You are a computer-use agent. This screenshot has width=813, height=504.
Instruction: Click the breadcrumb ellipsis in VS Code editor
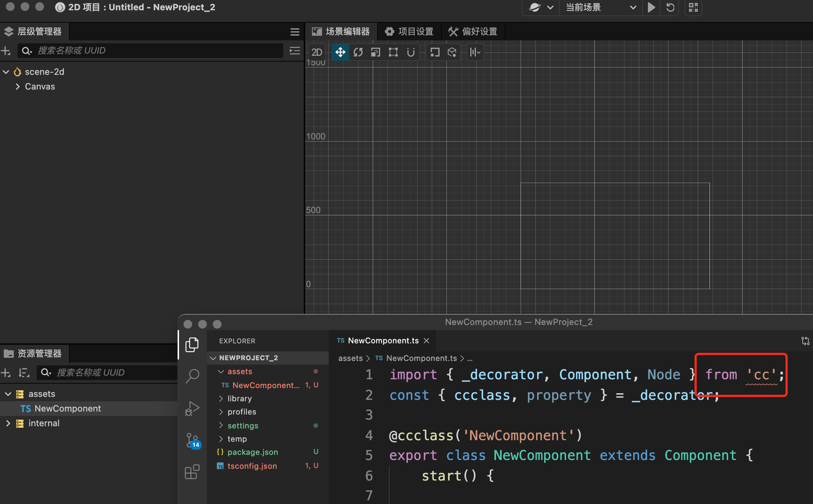click(470, 359)
